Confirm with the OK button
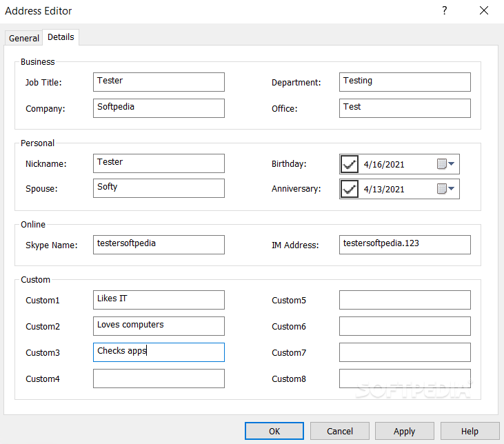This screenshot has height=444, width=504. (x=274, y=431)
